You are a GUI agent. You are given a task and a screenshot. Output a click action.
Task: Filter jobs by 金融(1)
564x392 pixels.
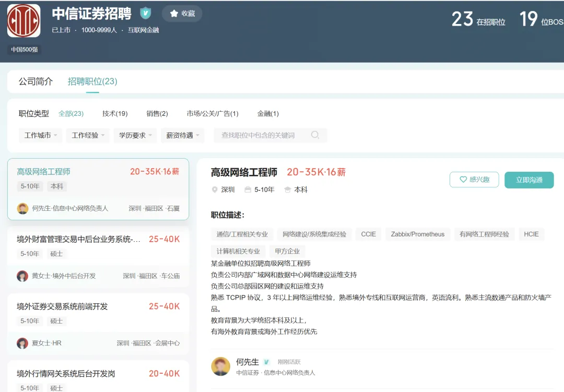(x=268, y=114)
